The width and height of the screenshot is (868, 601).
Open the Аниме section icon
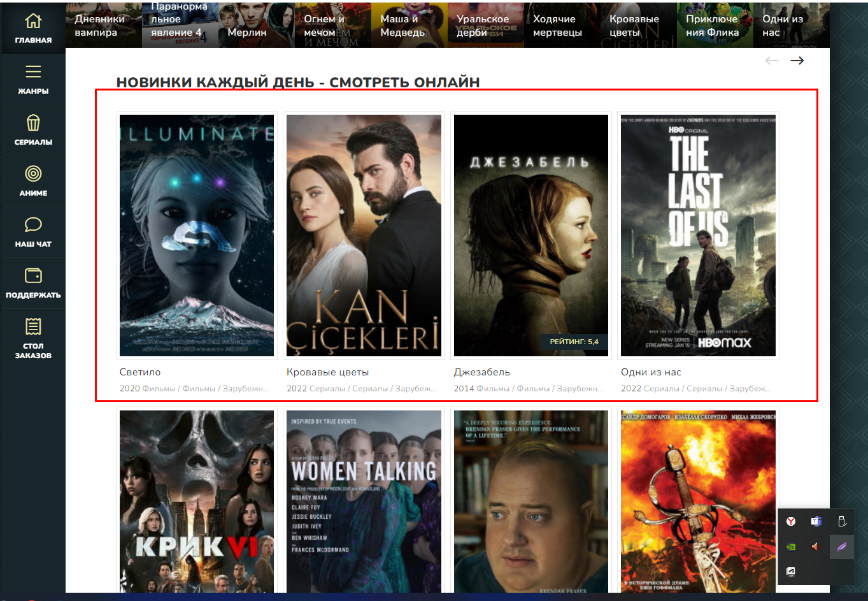tap(33, 174)
